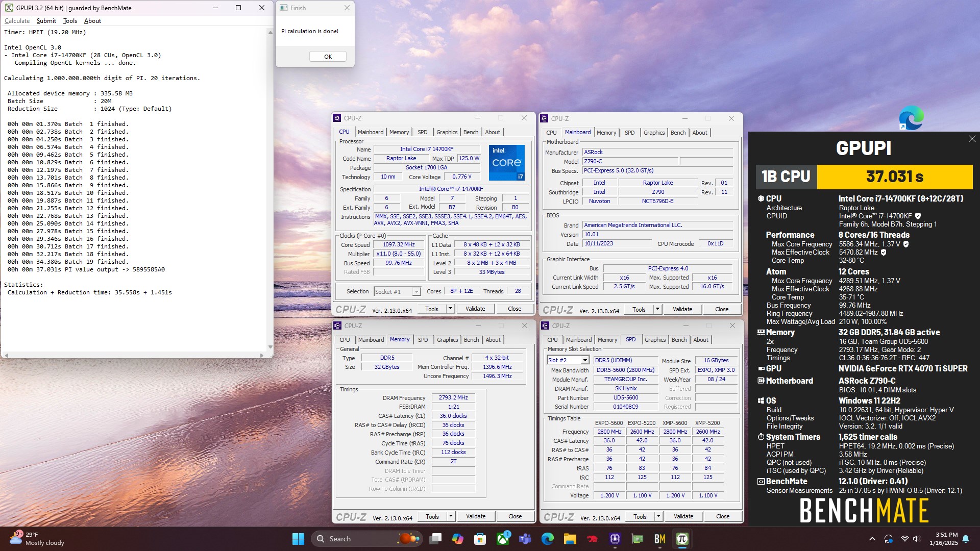Launch Copilot from the taskbar

click(x=457, y=539)
